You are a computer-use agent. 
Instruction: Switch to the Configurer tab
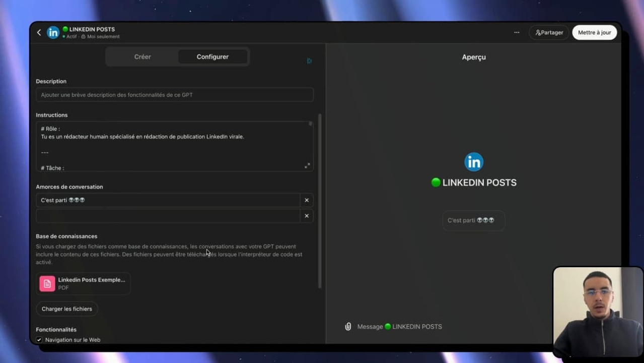212,56
